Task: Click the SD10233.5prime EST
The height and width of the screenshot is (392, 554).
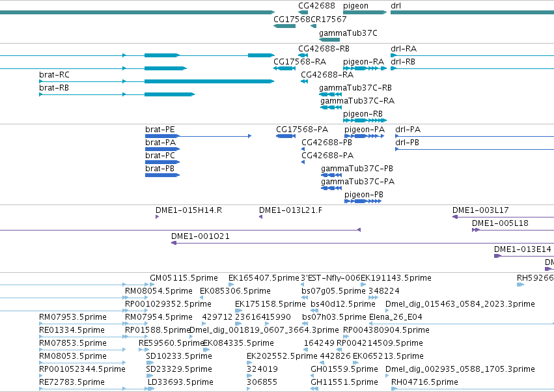Action: tap(150, 363)
